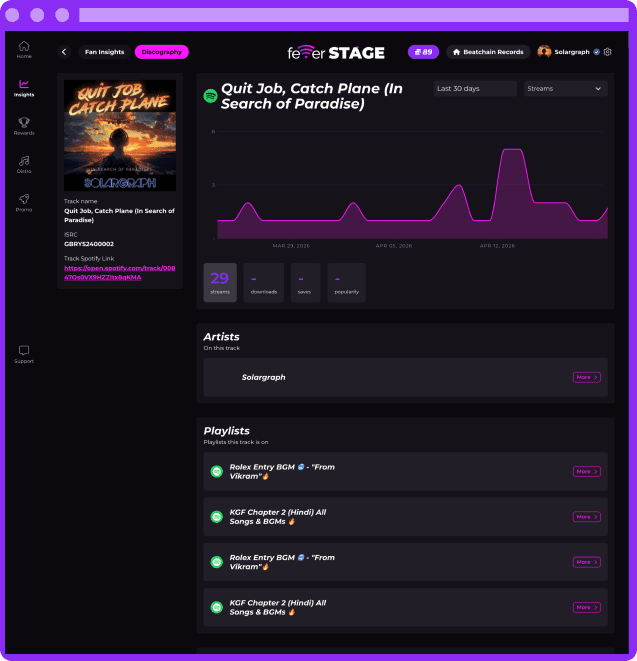Image resolution: width=637 pixels, height=661 pixels.
Task: Click More on the Solargraph artist row
Action: pos(586,377)
